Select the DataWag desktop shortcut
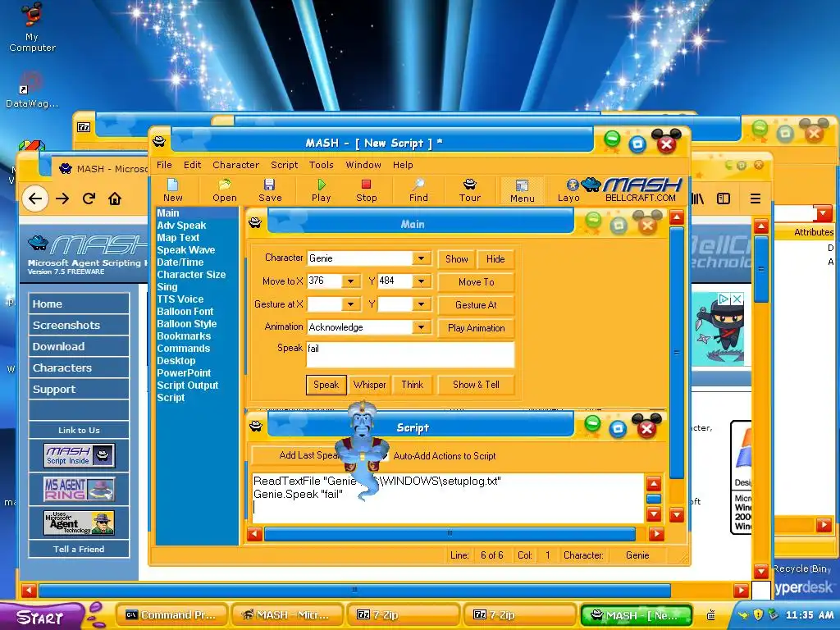 click(x=32, y=89)
